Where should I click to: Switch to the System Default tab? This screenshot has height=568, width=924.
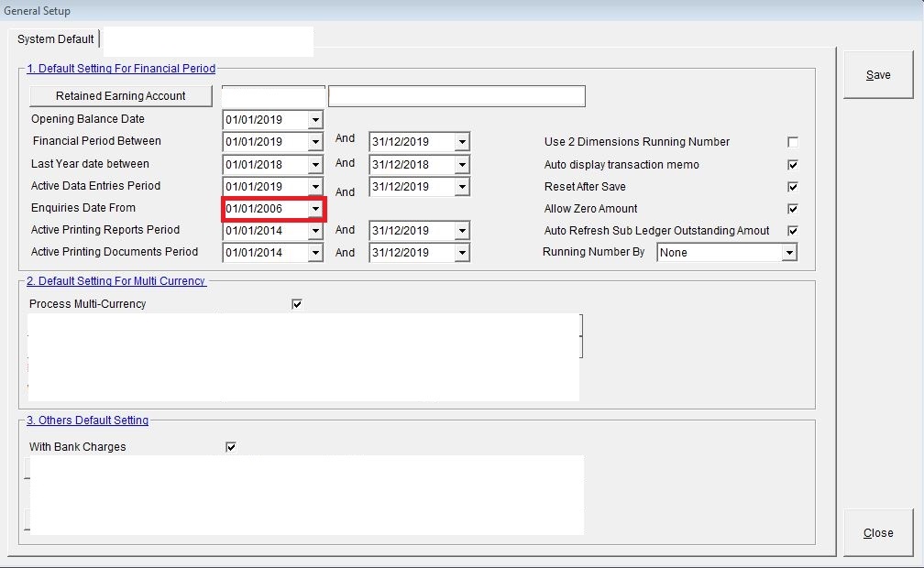[56, 39]
